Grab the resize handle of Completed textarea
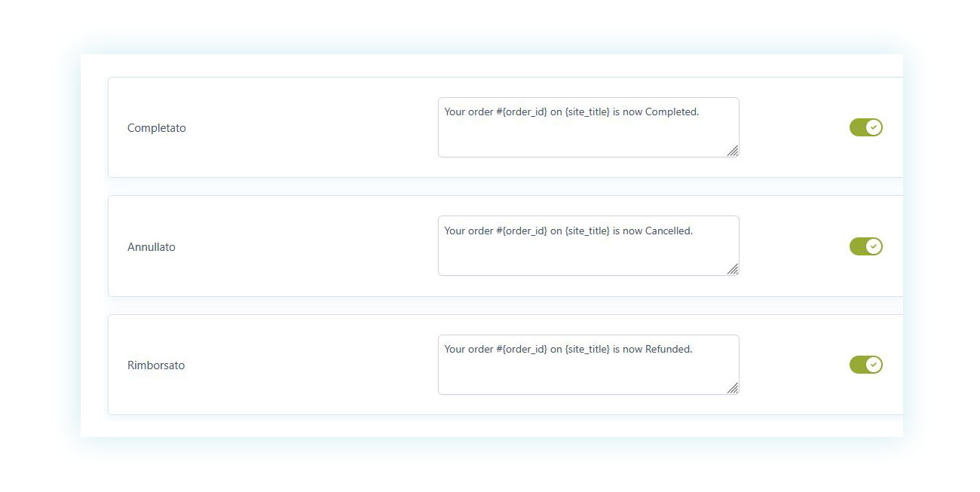Image resolution: width=980 pixels, height=492 pixels. coord(733,151)
